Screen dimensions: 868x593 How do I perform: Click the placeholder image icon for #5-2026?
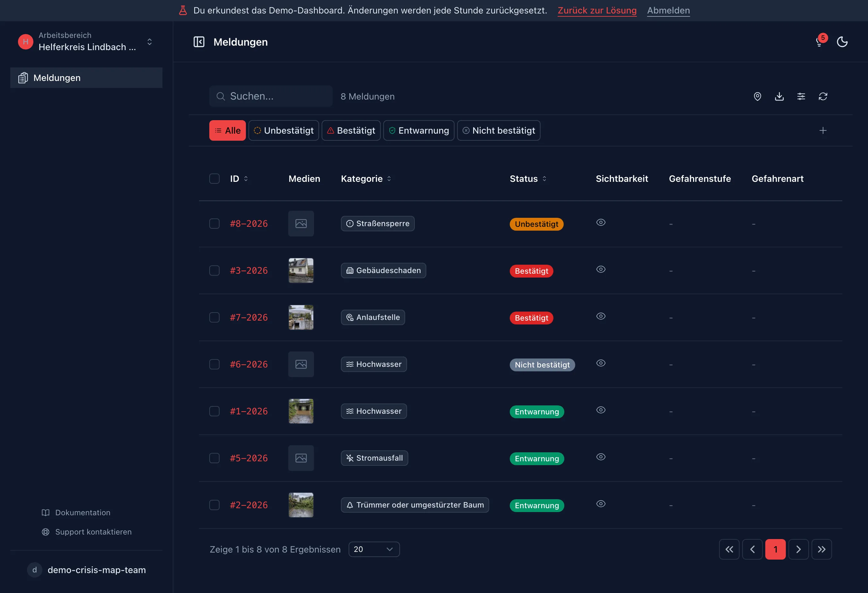tap(301, 458)
